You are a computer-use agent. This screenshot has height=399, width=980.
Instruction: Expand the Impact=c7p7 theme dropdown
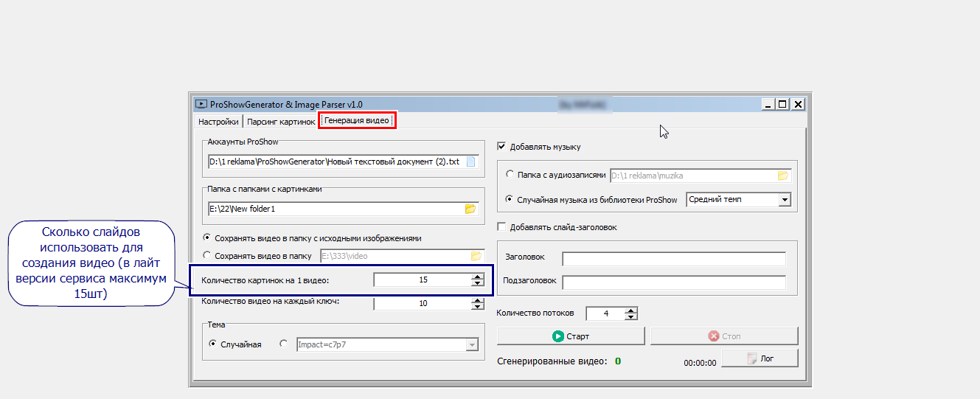[x=472, y=344]
